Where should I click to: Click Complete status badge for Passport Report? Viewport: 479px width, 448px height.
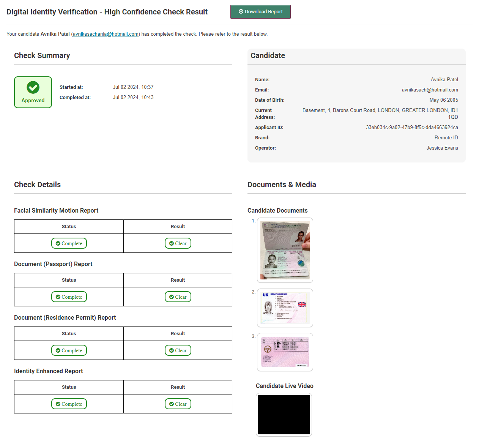69,297
